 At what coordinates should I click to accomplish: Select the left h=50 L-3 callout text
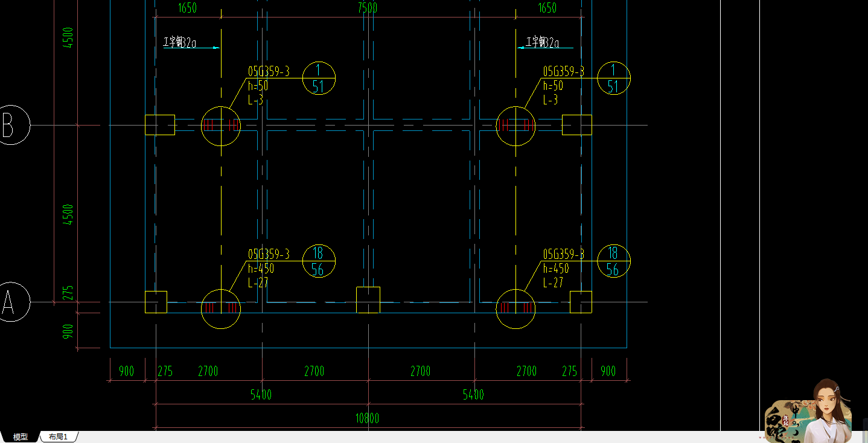click(x=258, y=93)
